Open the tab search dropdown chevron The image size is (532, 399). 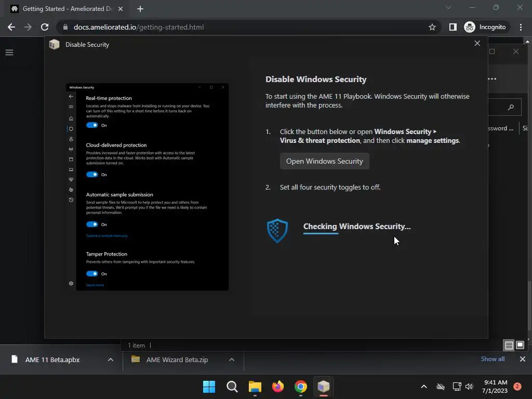tap(448, 7)
